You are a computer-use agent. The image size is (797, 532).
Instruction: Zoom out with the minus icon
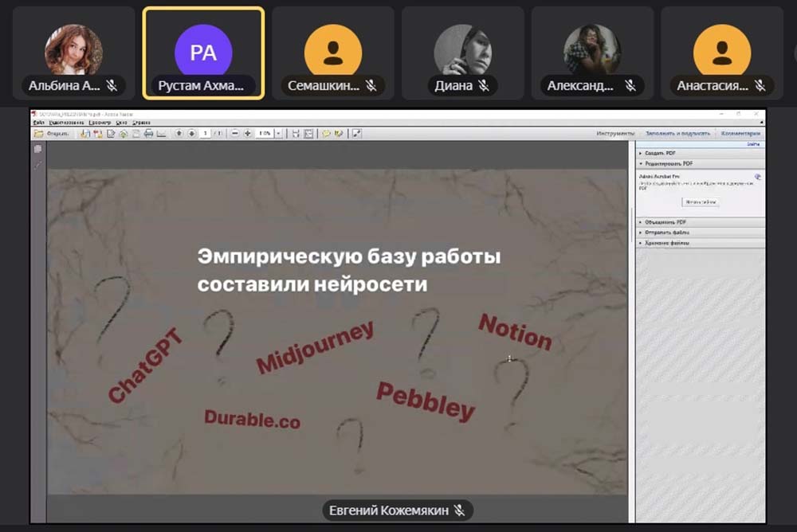[x=236, y=134]
